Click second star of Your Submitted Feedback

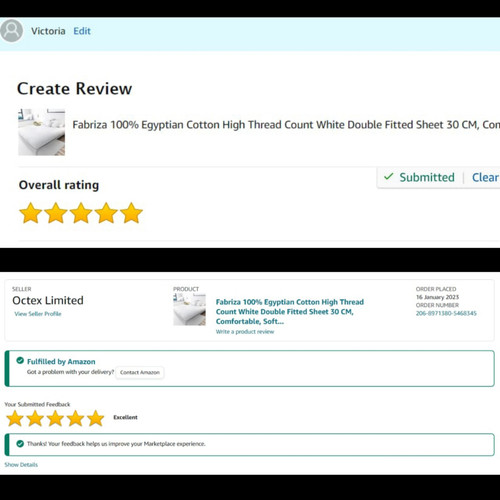pos(35,418)
